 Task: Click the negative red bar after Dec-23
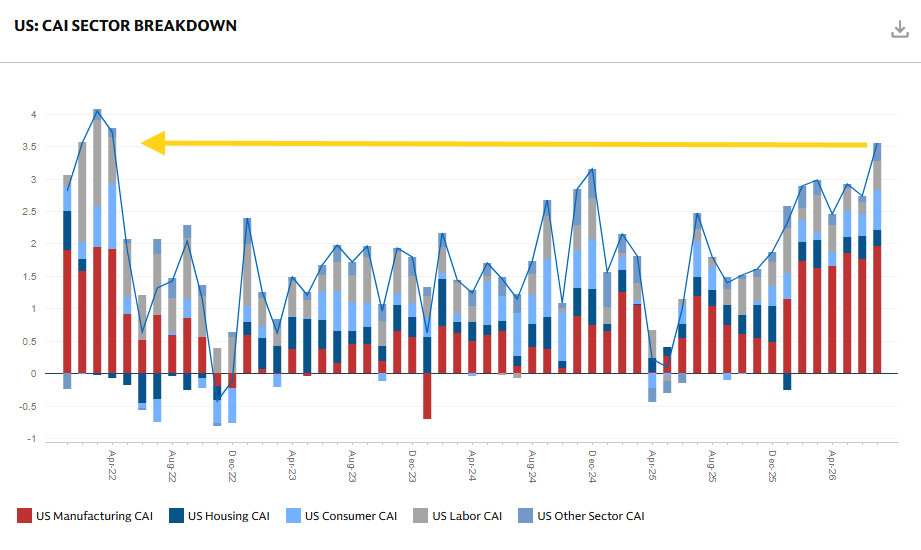427,396
